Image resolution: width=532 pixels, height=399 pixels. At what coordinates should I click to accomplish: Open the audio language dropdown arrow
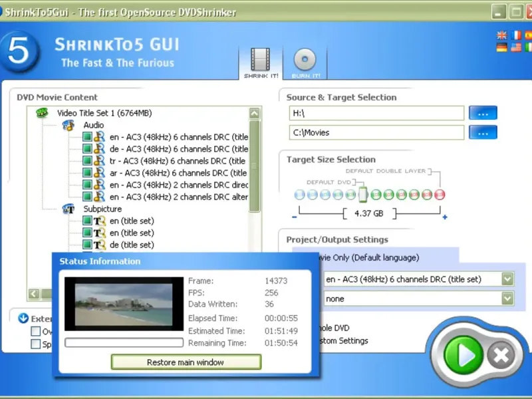507,279
